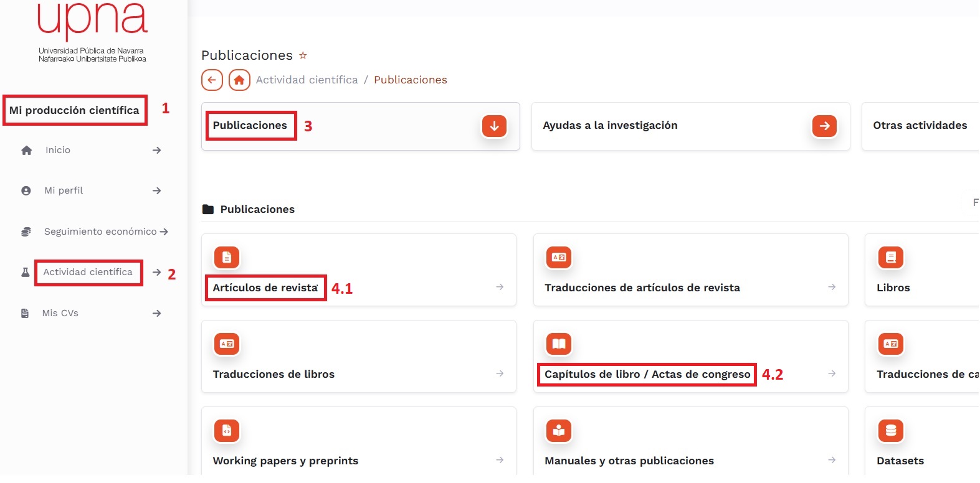Click the Working papers y preprints icon
980x483 pixels.
point(227,431)
